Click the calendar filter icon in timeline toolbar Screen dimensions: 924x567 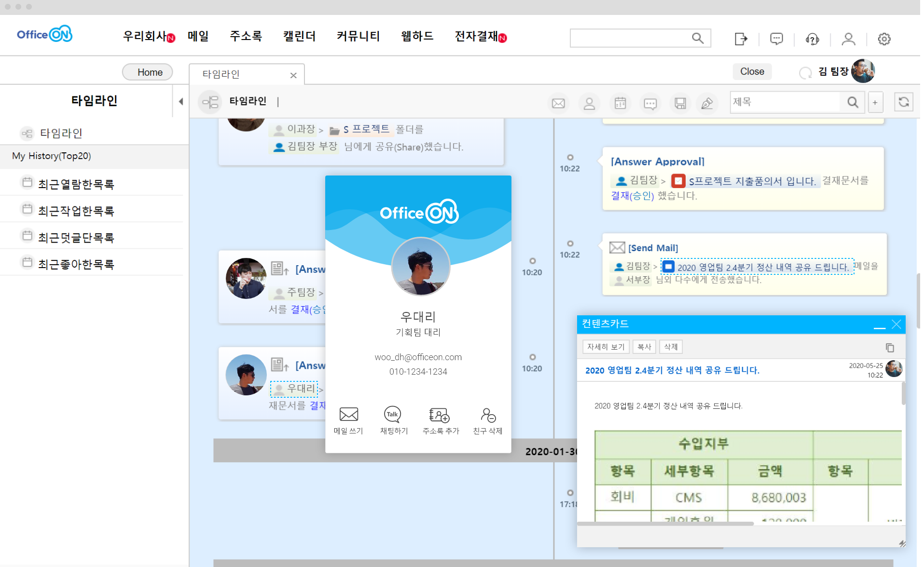[620, 103]
